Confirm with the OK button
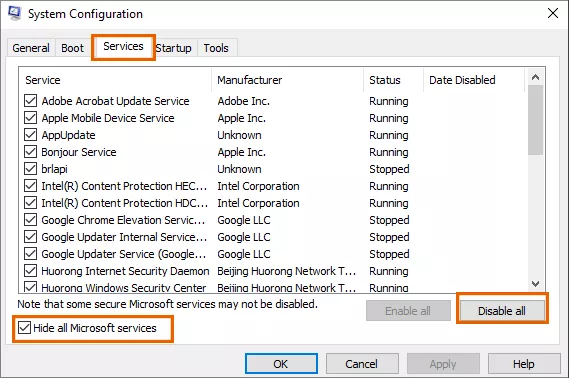The height and width of the screenshot is (378, 569). pos(281,363)
